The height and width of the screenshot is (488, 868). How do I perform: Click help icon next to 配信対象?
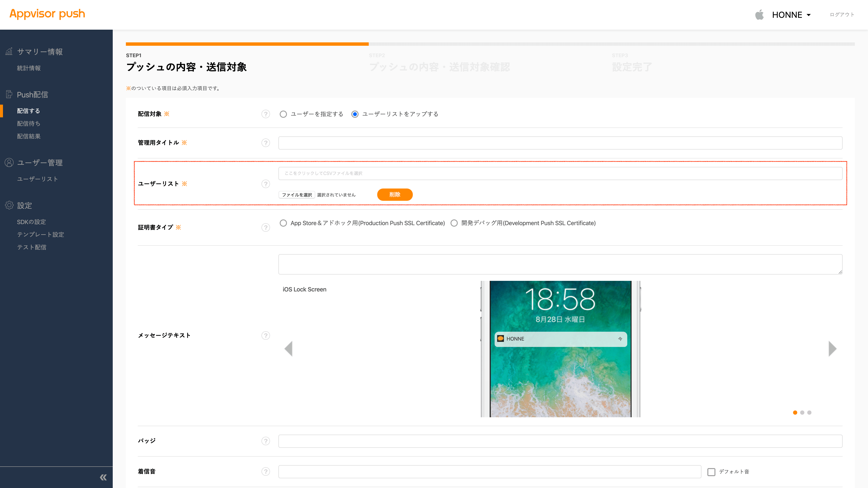pyautogui.click(x=266, y=114)
